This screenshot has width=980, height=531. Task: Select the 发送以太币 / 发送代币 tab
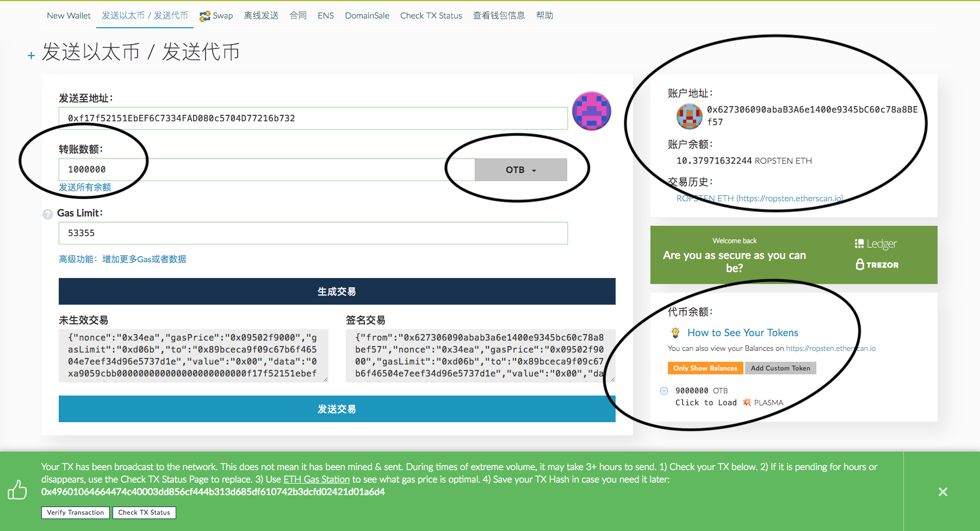click(145, 16)
